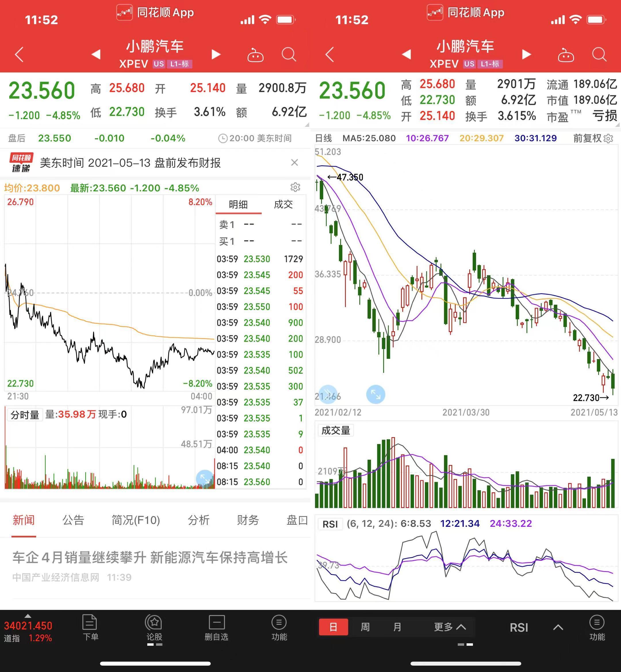Tap the 均价:23.800 average price label

point(32,188)
